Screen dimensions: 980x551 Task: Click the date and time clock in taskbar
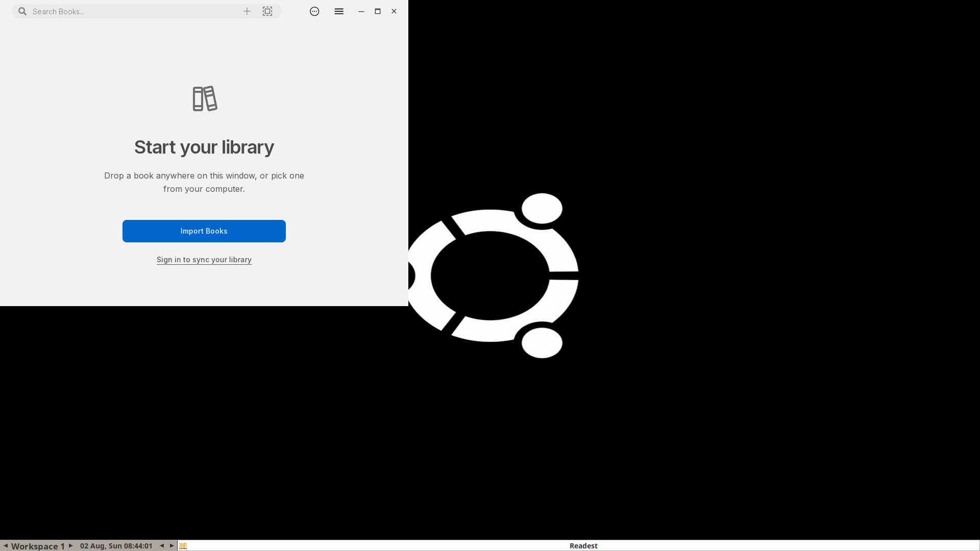116,546
